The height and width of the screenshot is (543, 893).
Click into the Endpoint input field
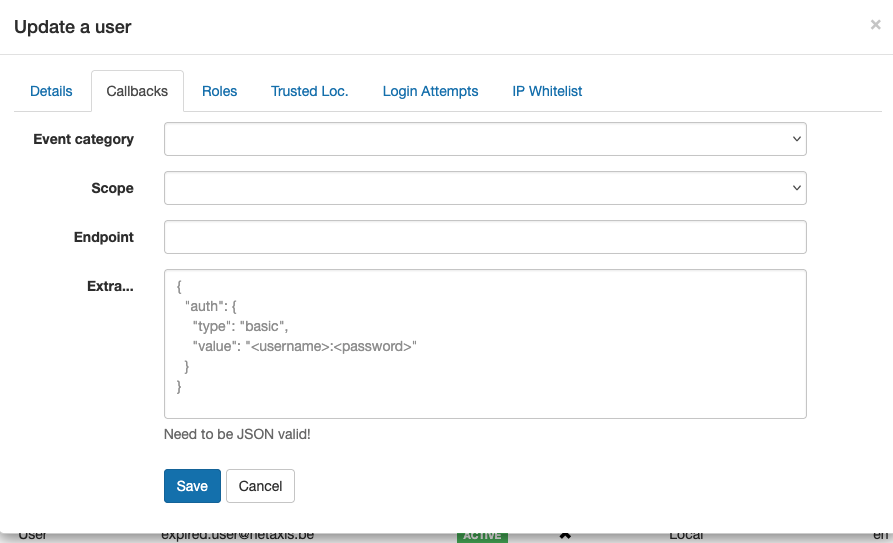(485, 237)
